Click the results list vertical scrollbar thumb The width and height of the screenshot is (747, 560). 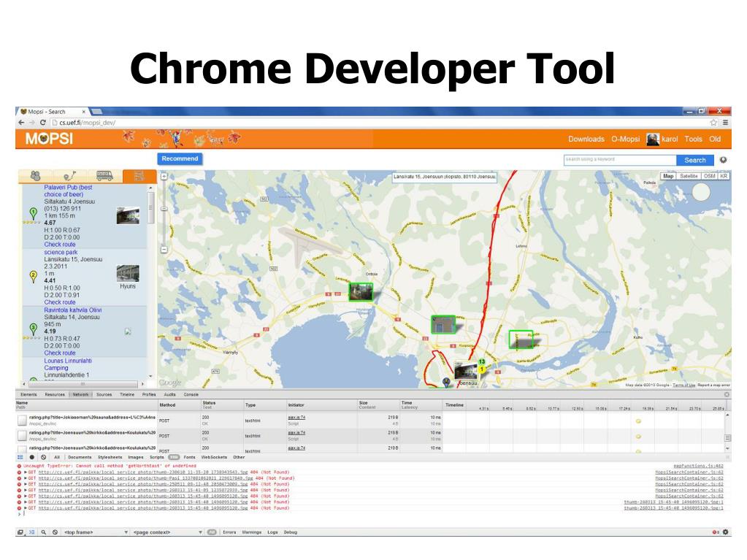pos(150,207)
